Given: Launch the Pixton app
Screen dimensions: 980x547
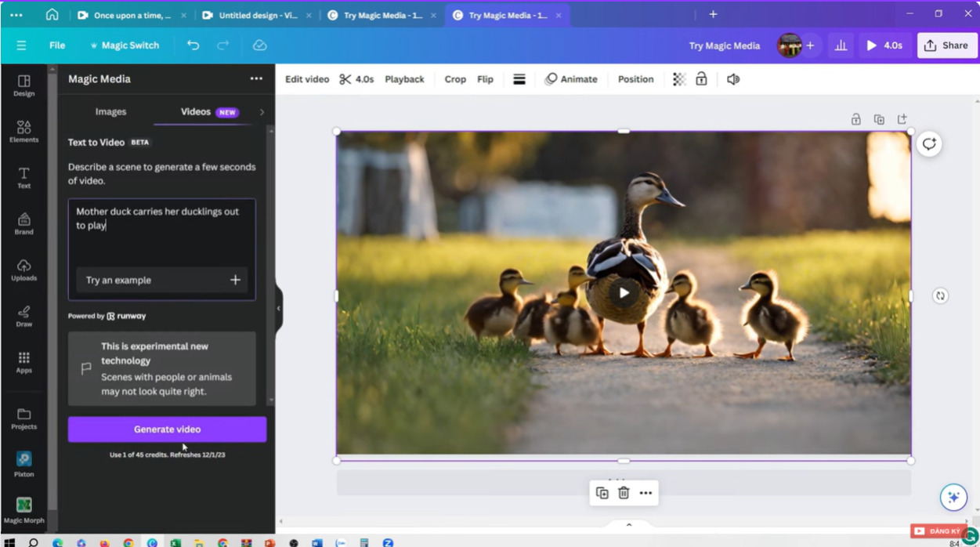Looking at the screenshot, I should (x=24, y=464).
